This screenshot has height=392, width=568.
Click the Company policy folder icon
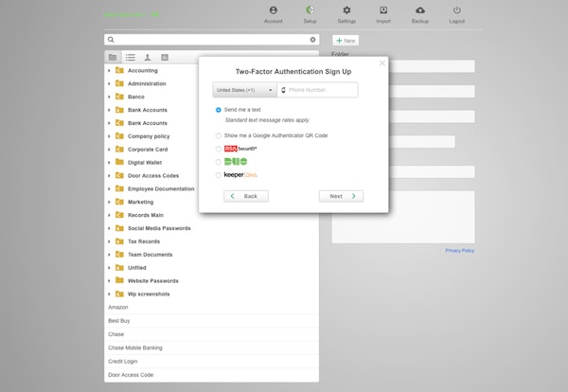pos(119,135)
